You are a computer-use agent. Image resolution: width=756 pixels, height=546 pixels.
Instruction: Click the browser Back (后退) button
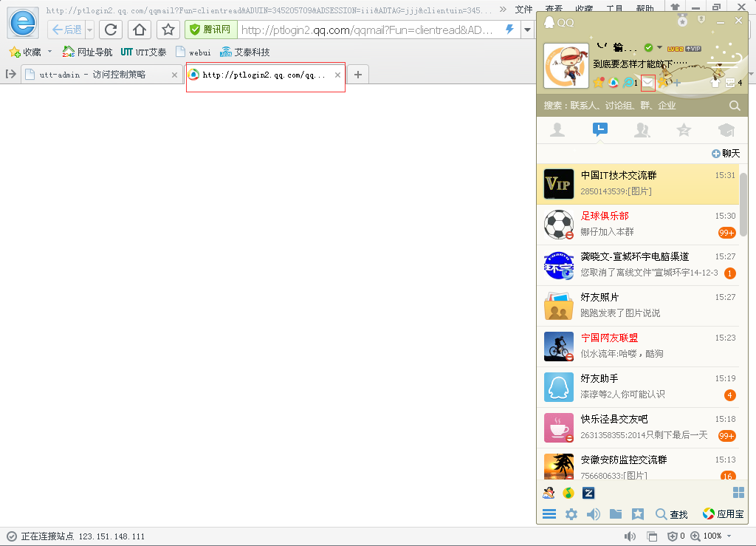66,30
